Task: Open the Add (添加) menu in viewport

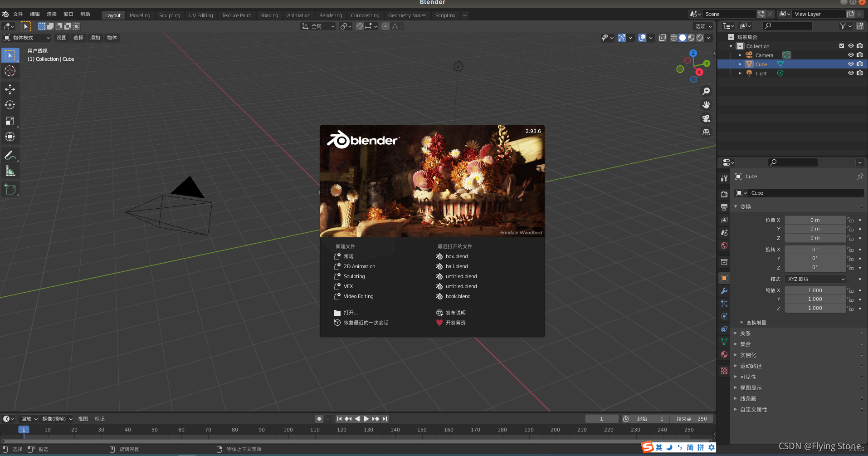Action: click(x=95, y=38)
